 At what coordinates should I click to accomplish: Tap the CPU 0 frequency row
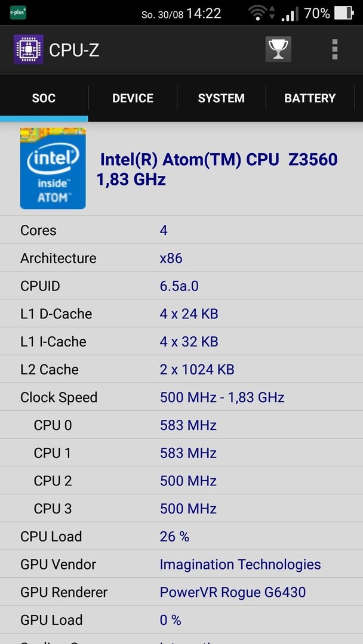coord(181,425)
